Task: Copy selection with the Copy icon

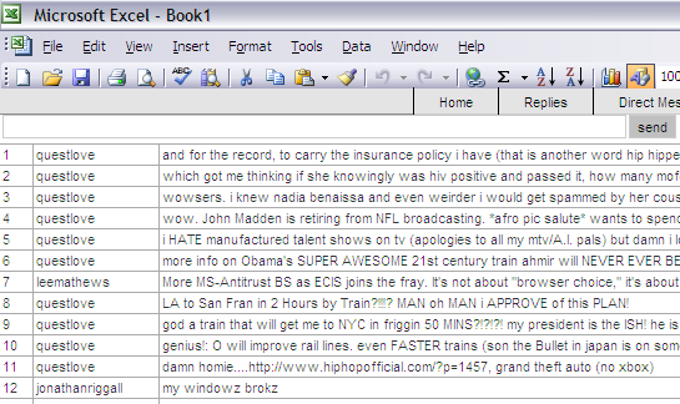Action: tap(275, 78)
